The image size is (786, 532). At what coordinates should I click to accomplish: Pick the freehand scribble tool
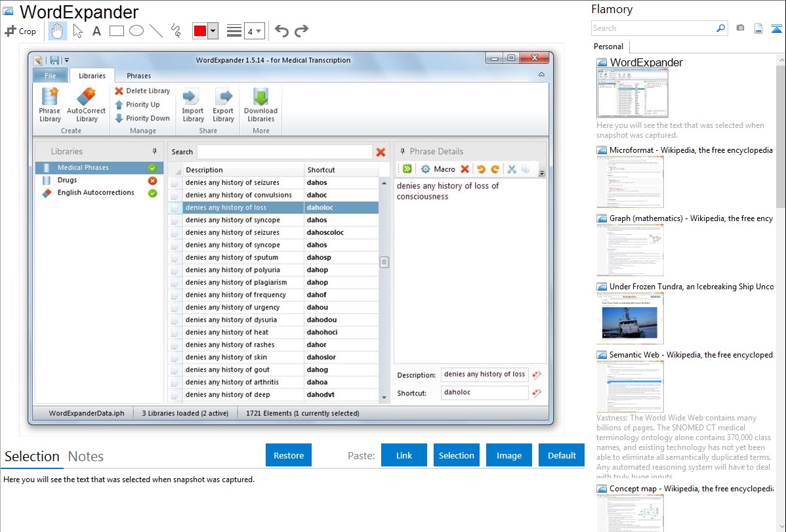[x=176, y=31]
